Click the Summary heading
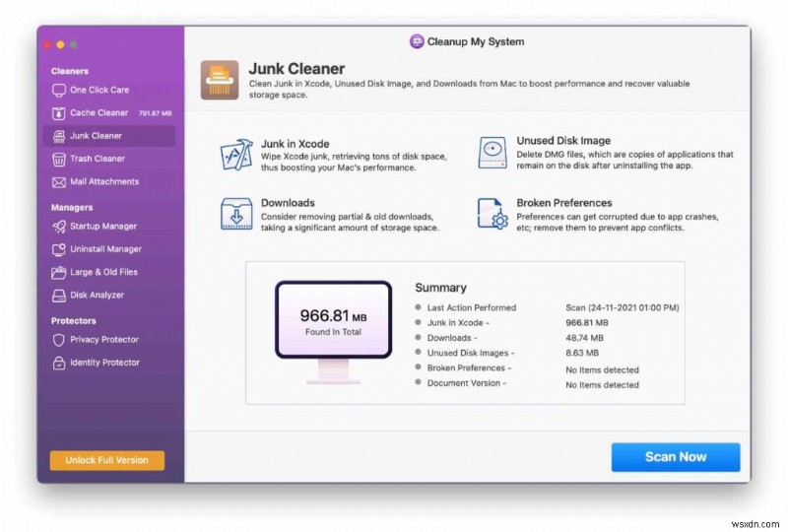This screenshot has height=532, width=788. point(440,288)
